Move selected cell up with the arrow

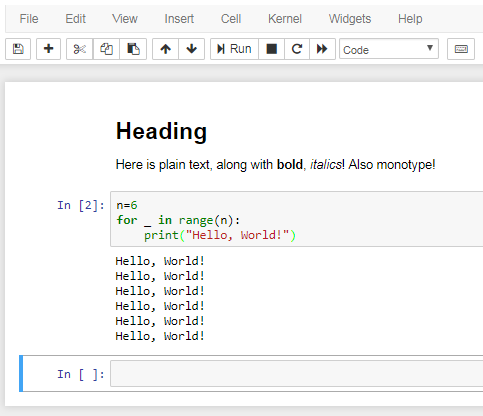click(165, 49)
